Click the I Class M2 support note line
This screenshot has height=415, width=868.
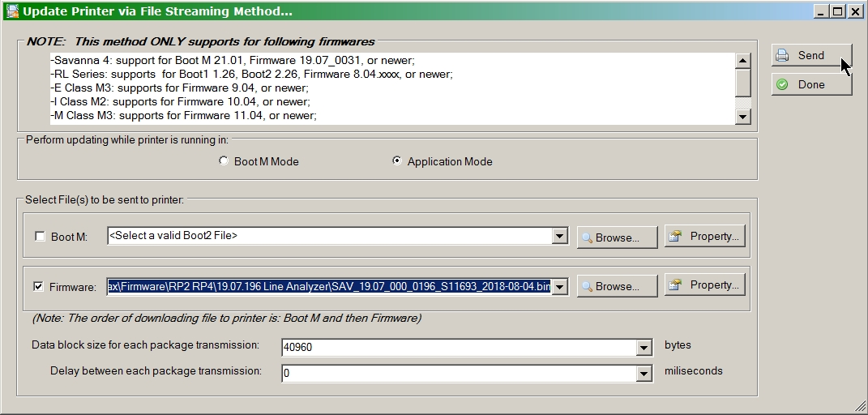[180, 102]
